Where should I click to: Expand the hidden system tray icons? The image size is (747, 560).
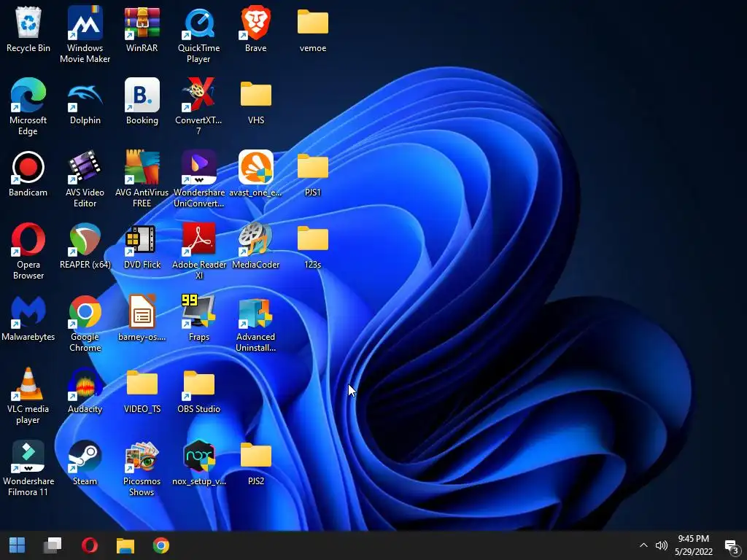[x=643, y=545]
